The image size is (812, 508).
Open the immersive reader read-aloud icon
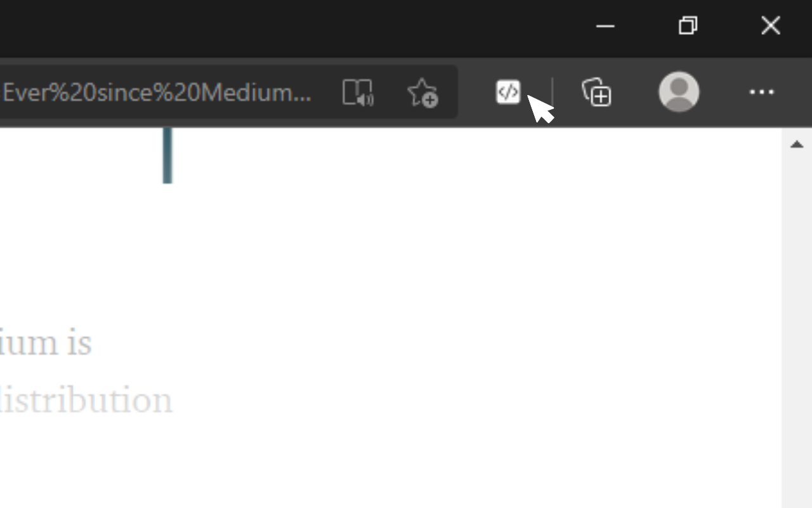tap(358, 93)
